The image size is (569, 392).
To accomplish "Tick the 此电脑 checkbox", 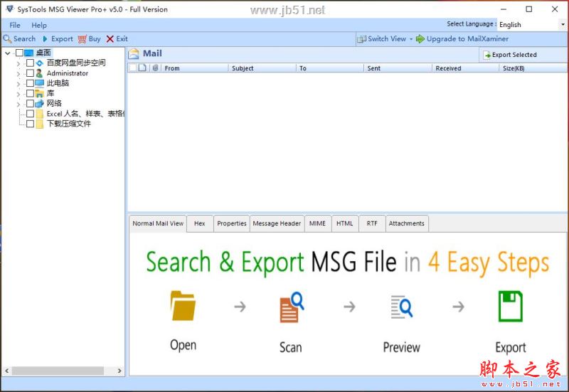I will (x=30, y=83).
